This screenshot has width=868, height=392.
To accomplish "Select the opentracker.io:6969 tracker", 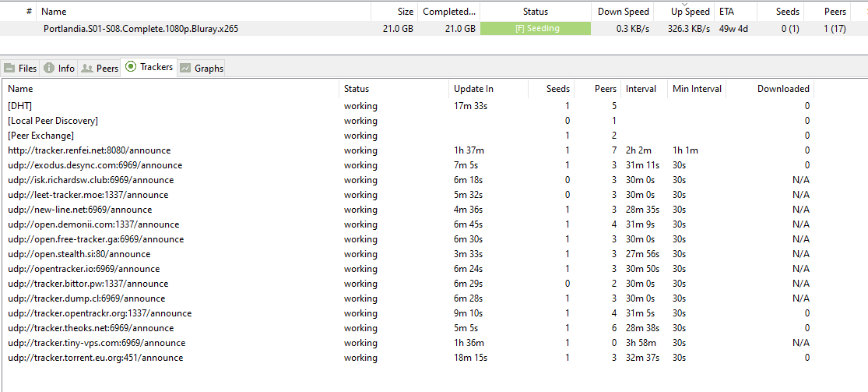I will pyautogui.click(x=409, y=269).
